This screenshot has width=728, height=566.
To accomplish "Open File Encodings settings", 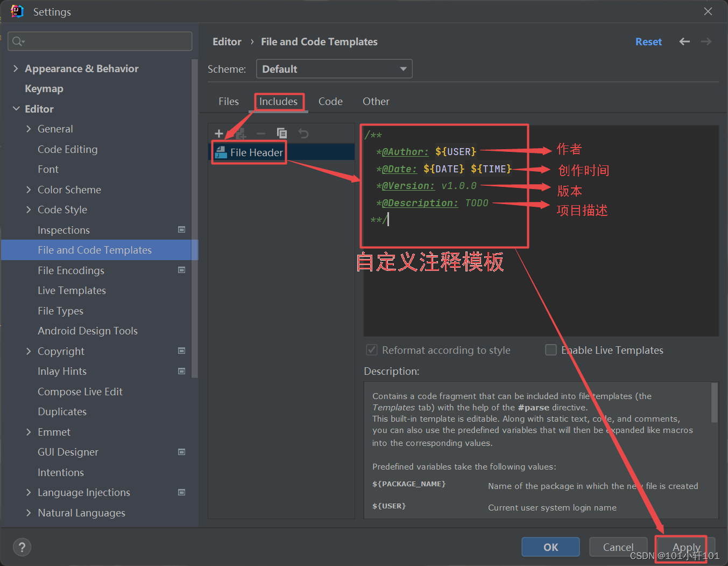I will pyautogui.click(x=71, y=270).
